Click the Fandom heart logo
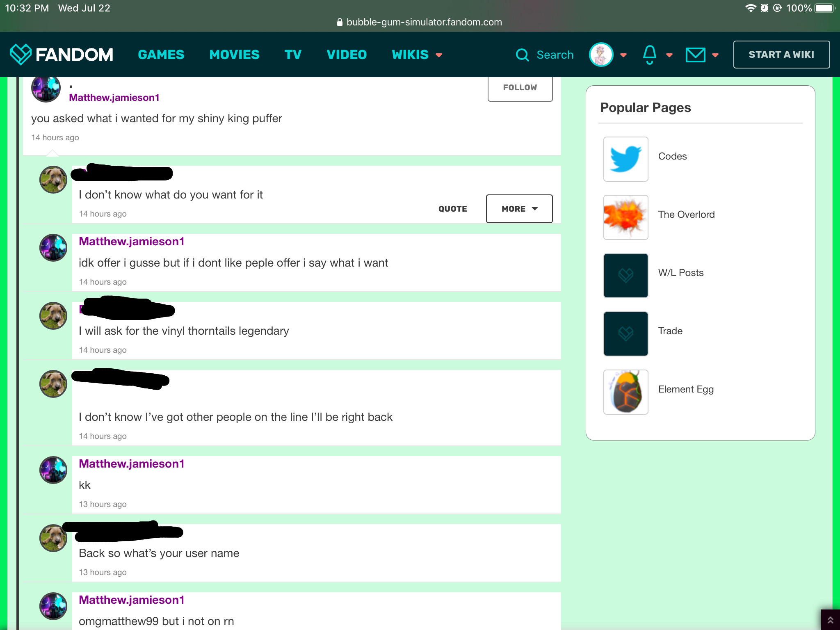The image size is (840, 630). pos(21,54)
